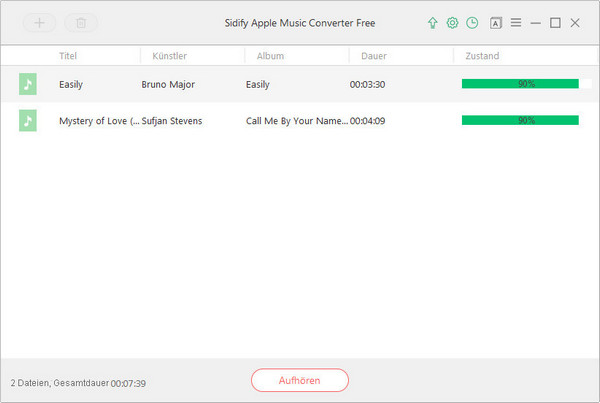Click music note icon for Easily
The width and height of the screenshot is (600, 403).
(28, 84)
